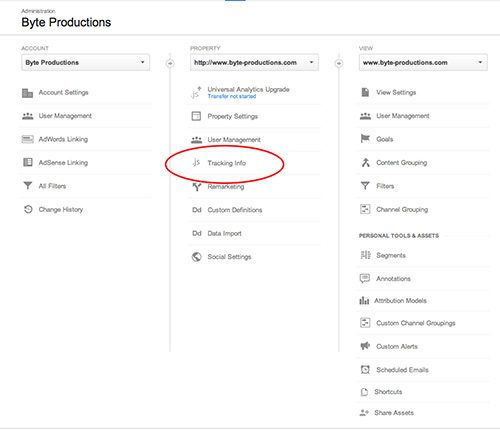Click the PERSONAL TOOLS & ASSETS heading

point(399,236)
